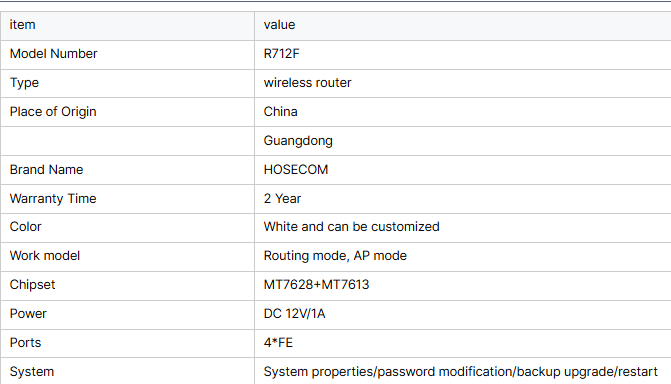Click 'White and can be customized' text
The width and height of the screenshot is (671, 384).
coord(351,227)
